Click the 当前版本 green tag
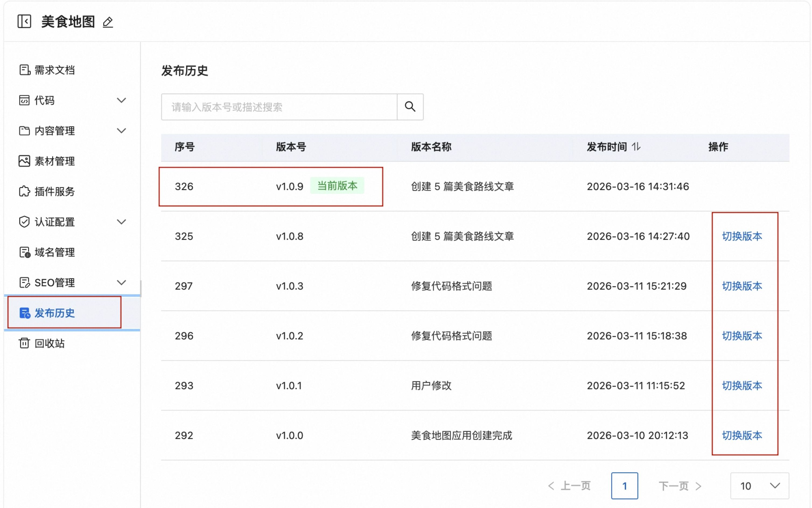The width and height of the screenshot is (812, 508). 337,185
